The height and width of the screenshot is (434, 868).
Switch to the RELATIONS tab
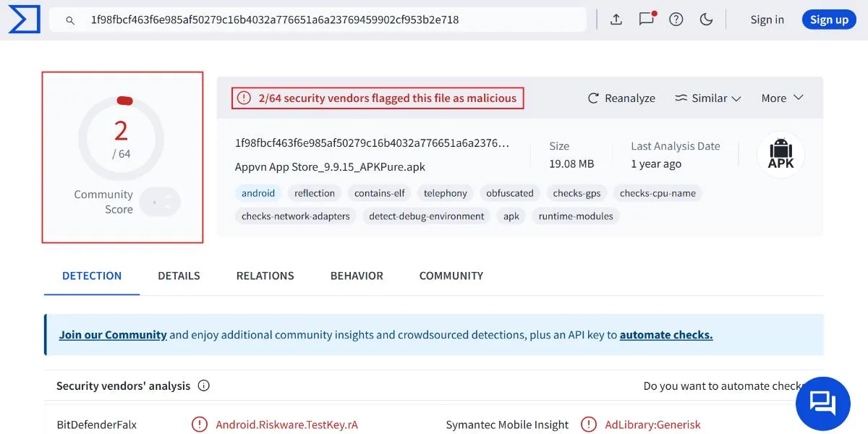click(x=265, y=276)
